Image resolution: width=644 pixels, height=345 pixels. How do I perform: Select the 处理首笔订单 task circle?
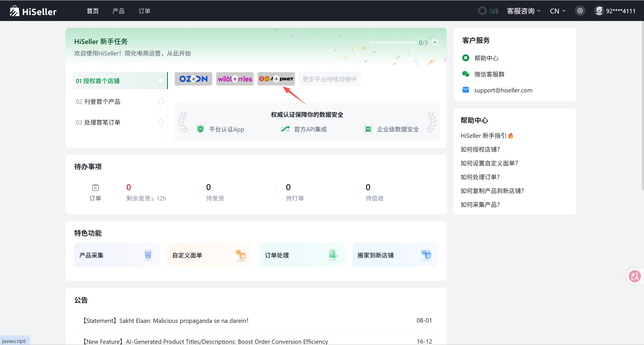tap(161, 122)
